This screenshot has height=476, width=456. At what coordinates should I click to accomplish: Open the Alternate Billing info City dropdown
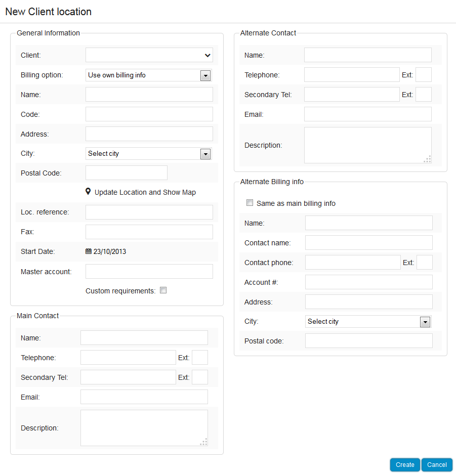(368, 322)
